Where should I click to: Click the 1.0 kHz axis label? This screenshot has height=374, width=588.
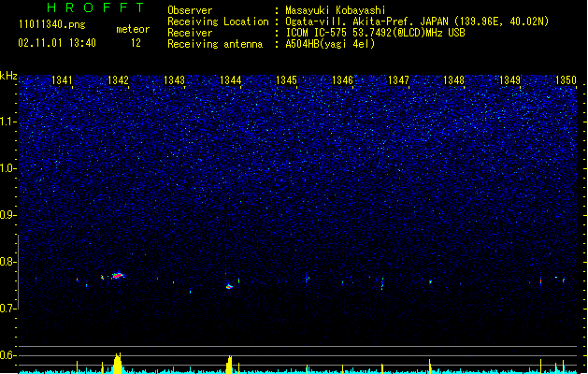coord(8,168)
